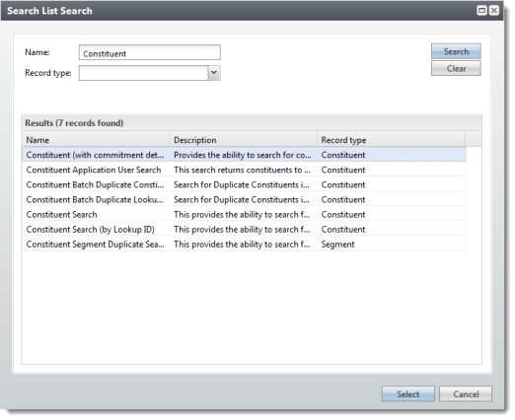Click the Segment record type cell
Screen dimensions: 515x420
pyautogui.click(x=337, y=245)
